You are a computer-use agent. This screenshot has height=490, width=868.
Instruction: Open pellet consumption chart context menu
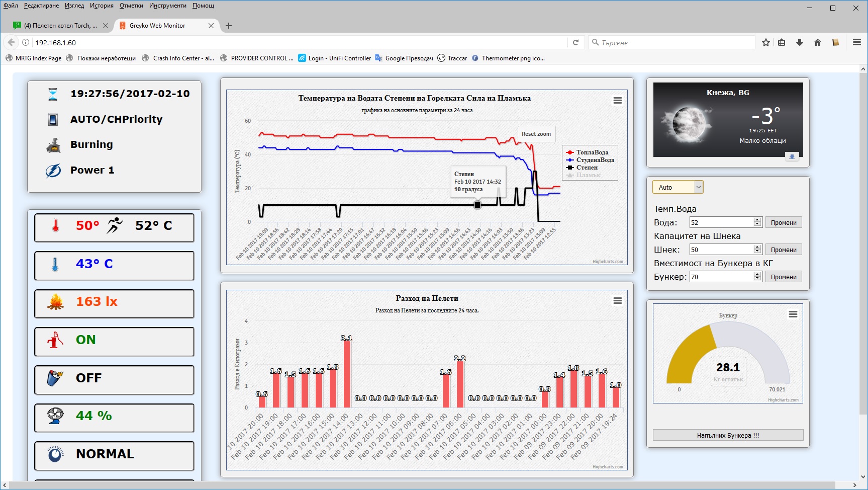pos(618,301)
